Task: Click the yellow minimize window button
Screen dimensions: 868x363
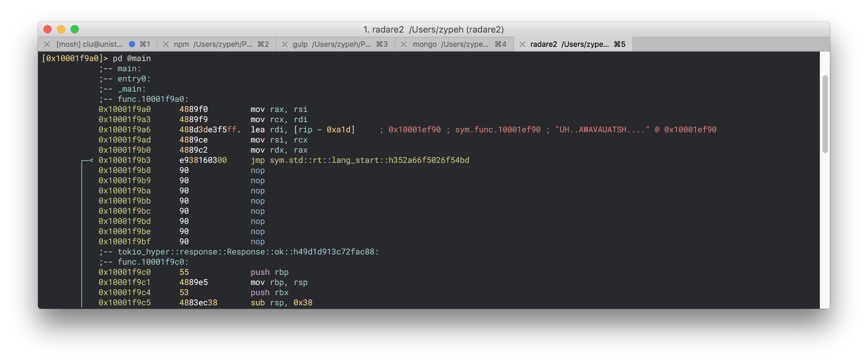Action: click(x=61, y=30)
